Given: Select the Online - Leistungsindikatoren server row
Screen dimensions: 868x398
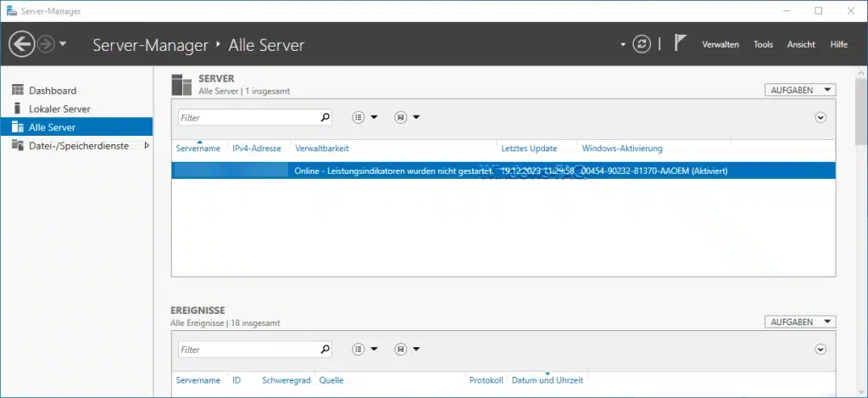Looking at the screenshot, I should 504,171.
